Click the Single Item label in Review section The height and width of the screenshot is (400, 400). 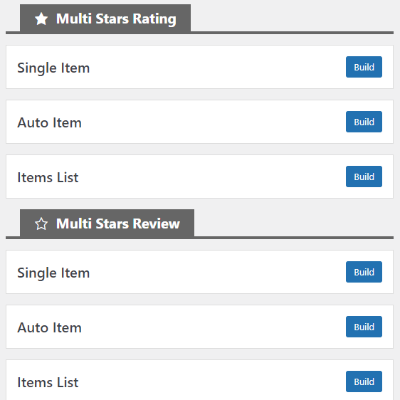click(53, 273)
